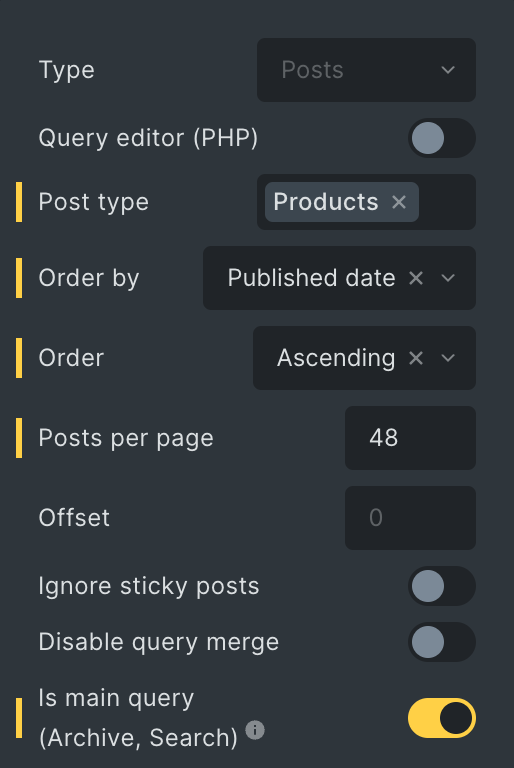The height and width of the screenshot is (768, 514).
Task: Click the Posts per page field
Action: (x=411, y=438)
